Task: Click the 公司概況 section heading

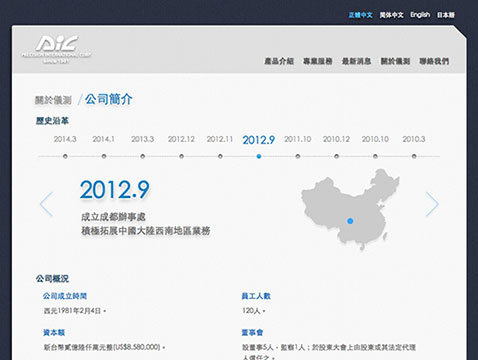Action: tap(52, 278)
